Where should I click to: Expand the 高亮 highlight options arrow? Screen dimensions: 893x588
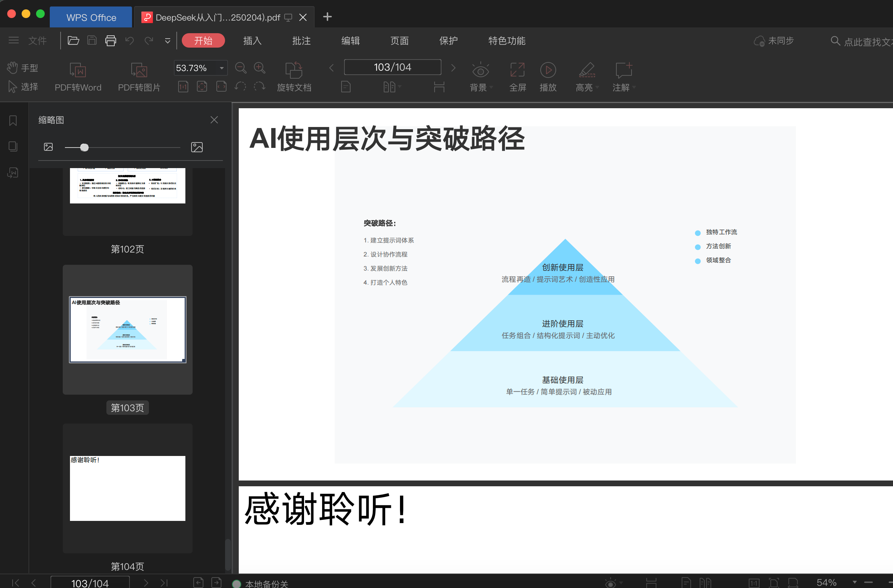click(x=597, y=87)
